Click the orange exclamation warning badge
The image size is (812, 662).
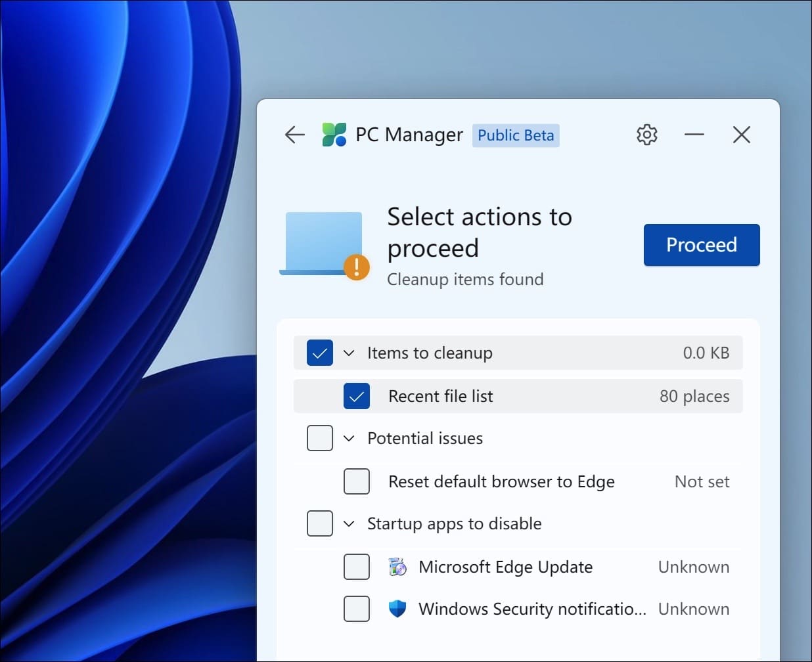pyautogui.click(x=356, y=267)
